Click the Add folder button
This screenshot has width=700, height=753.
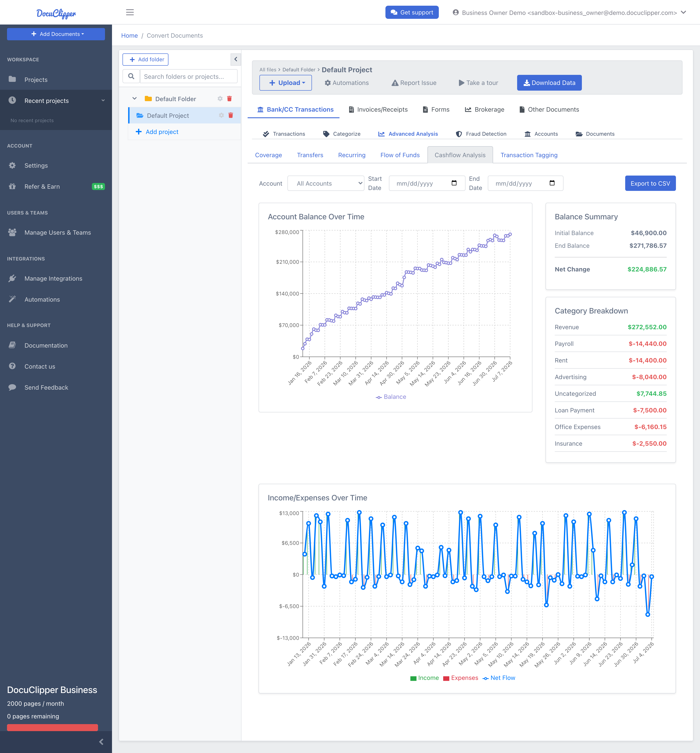(145, 60)
